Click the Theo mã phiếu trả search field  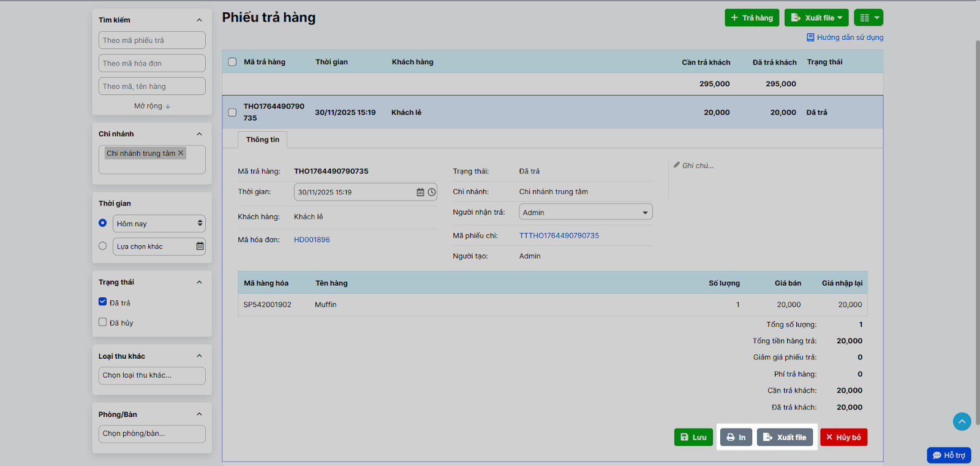pyautogui.click(x=152, y=40)
